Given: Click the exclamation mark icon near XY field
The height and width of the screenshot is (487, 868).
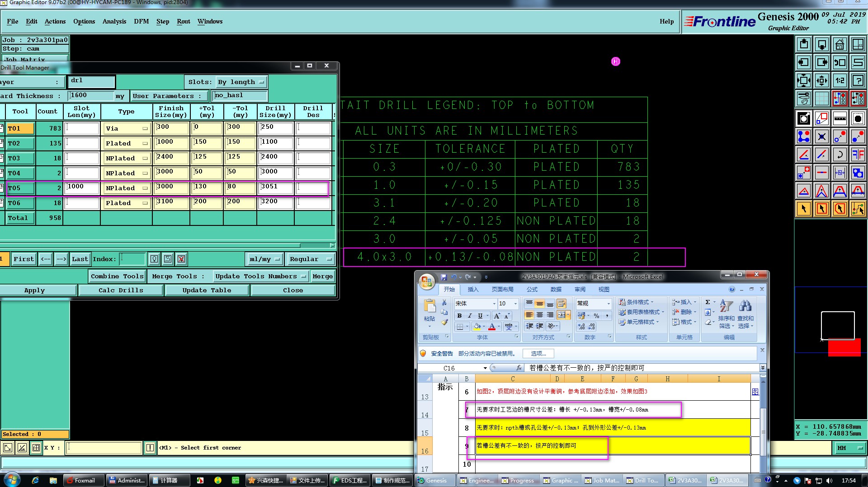Looking at the screenshot, I should (150, 448).
